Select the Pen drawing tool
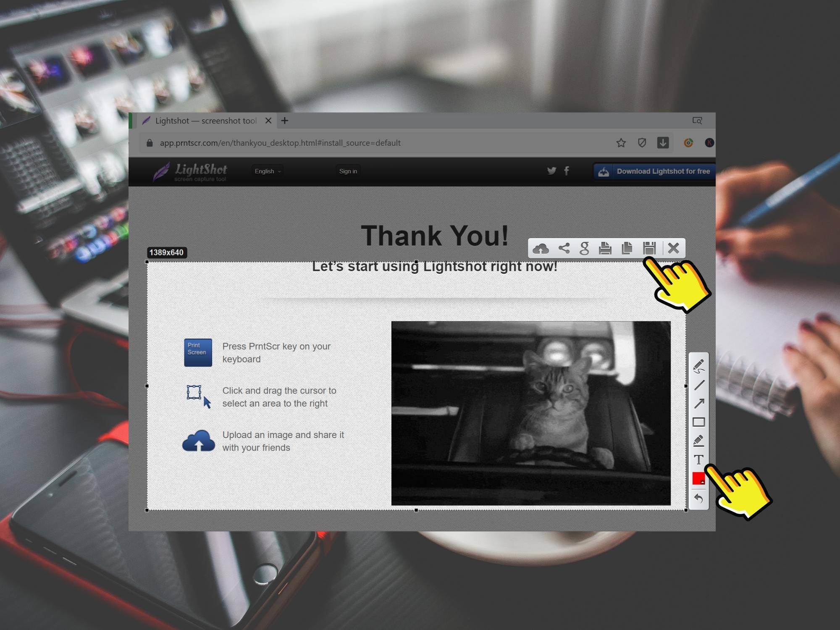Viewport: 840px width, 630px height. pyautogui.click(x=699, y=366)
